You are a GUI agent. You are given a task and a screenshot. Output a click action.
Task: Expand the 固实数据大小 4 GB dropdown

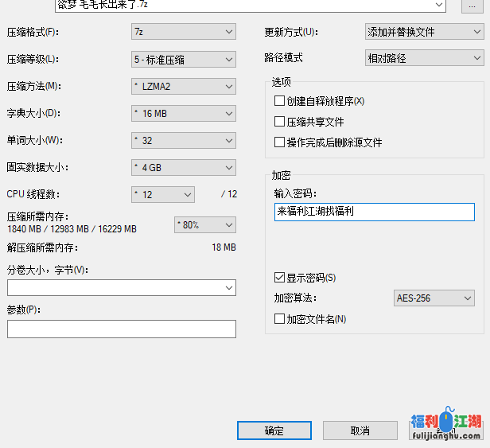184,168
